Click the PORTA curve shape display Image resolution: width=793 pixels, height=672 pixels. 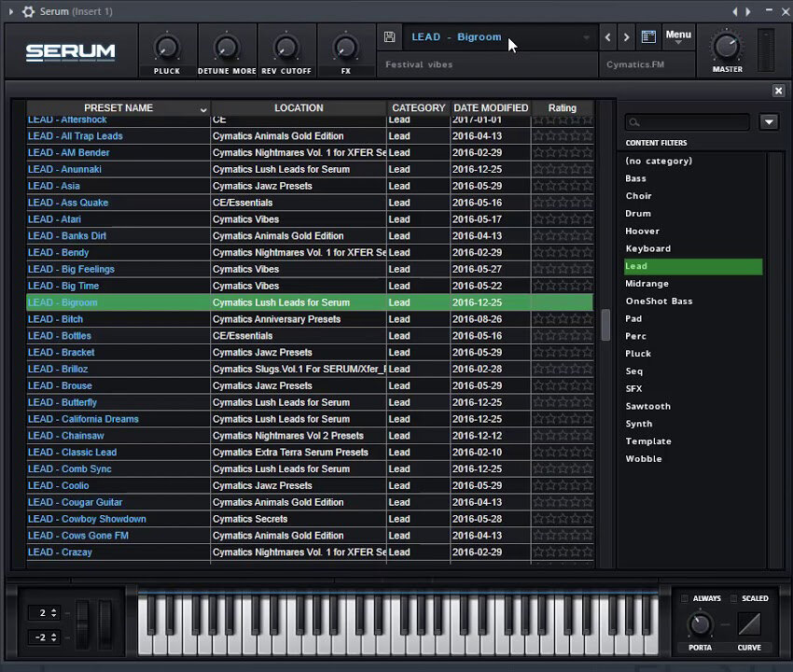[749, 623]
